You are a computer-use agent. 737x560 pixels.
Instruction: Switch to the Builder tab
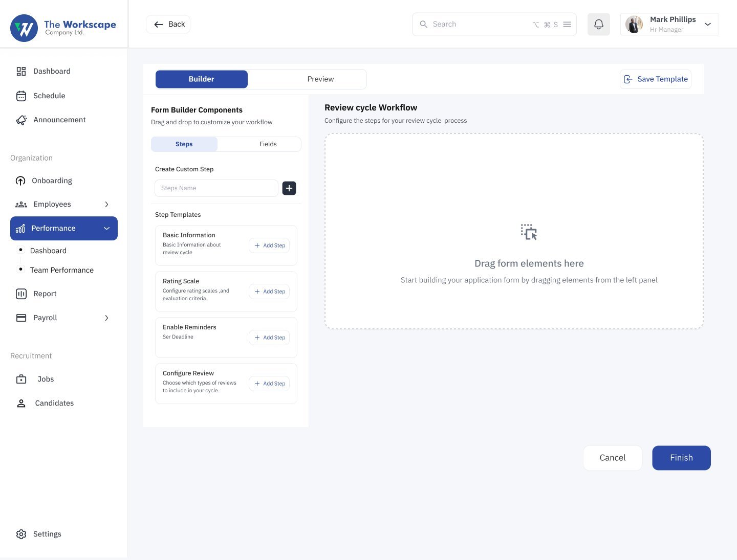(x=202, y=79)
